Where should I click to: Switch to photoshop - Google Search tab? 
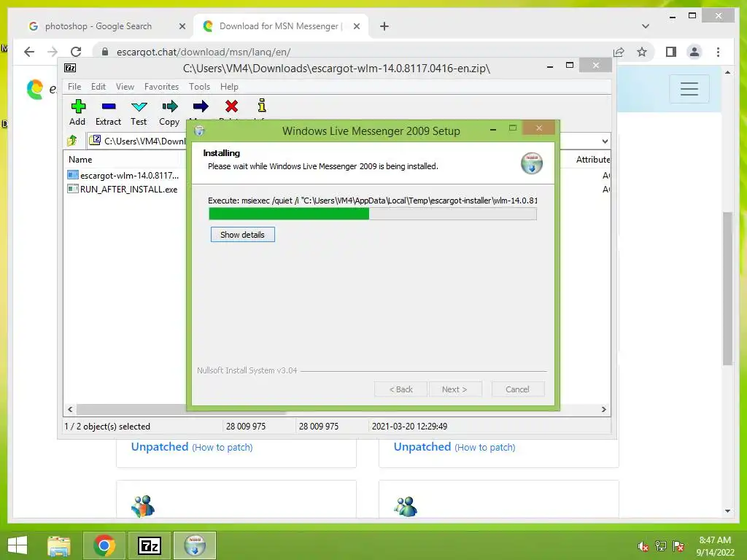tap(99, 26)
